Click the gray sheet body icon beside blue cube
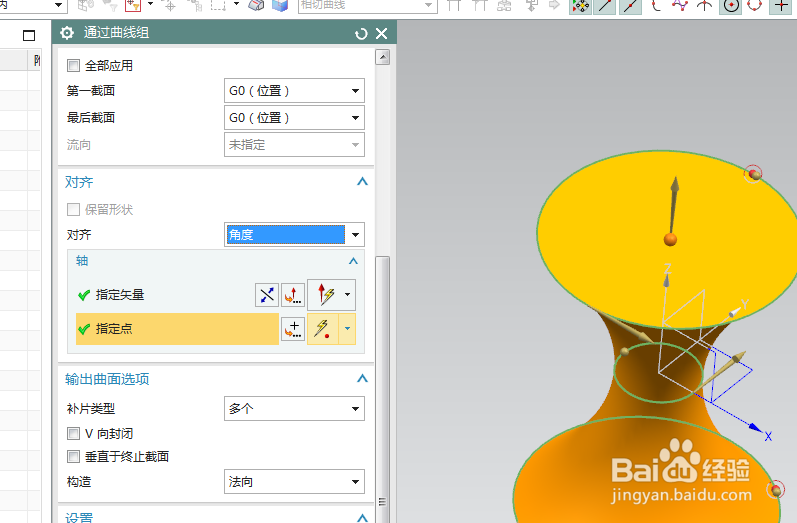Image resolution: width=797 pixels, height=523 pixels. coord(256,6)
